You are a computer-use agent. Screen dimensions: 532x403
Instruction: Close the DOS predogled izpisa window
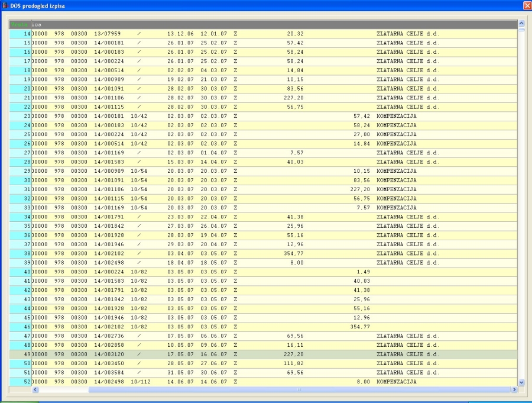coord(526,5)
